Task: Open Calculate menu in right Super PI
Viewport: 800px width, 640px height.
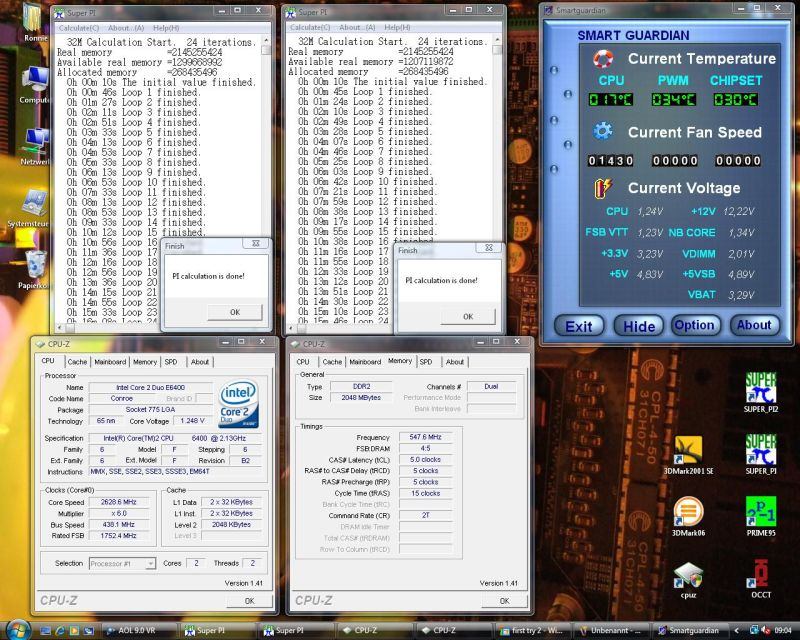Action: (310, 28)
